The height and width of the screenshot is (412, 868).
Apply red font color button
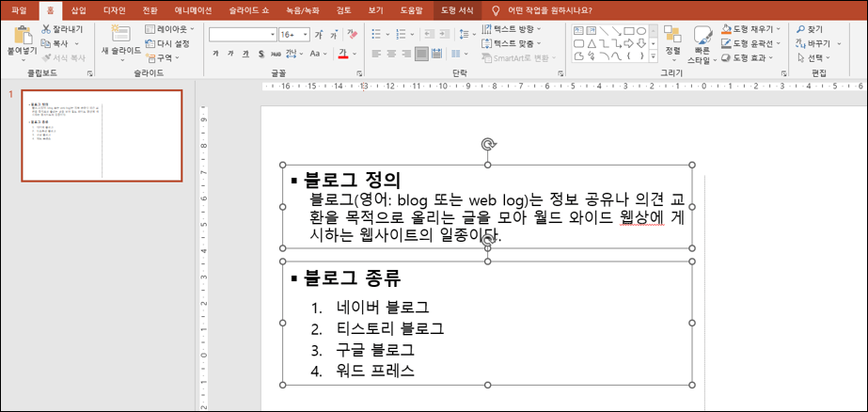[343, 54]
